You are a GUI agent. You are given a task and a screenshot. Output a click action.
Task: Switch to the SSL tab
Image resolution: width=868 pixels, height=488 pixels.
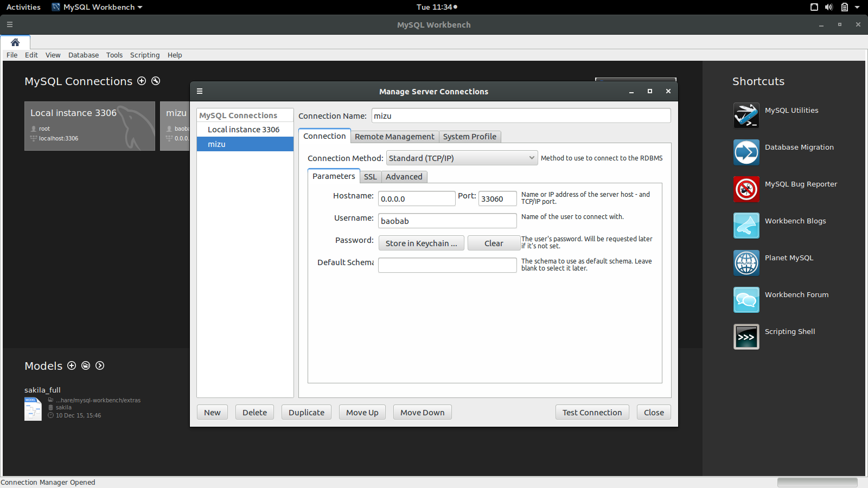pyautogui.click(x=370, y=177)
